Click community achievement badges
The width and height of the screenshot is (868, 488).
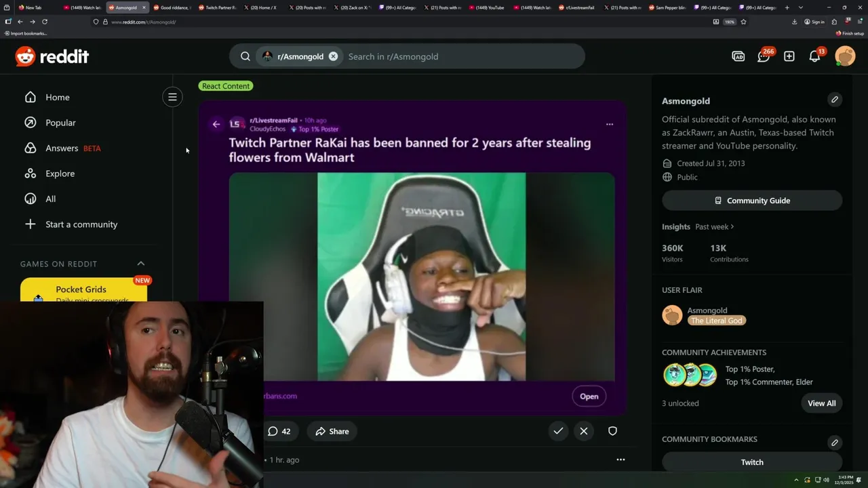tap(690, 375)
